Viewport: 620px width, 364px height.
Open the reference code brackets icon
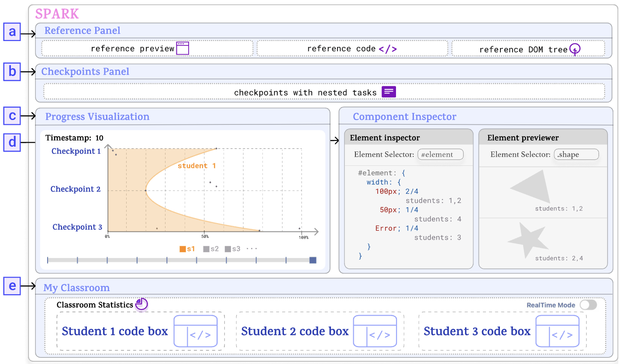pyautogui.click(x=388, y=49)
